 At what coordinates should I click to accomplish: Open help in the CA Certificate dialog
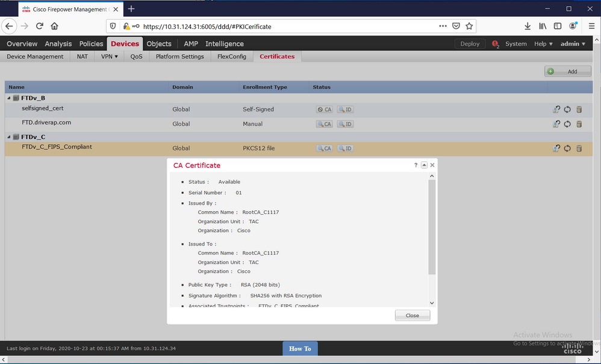[416, 165]
